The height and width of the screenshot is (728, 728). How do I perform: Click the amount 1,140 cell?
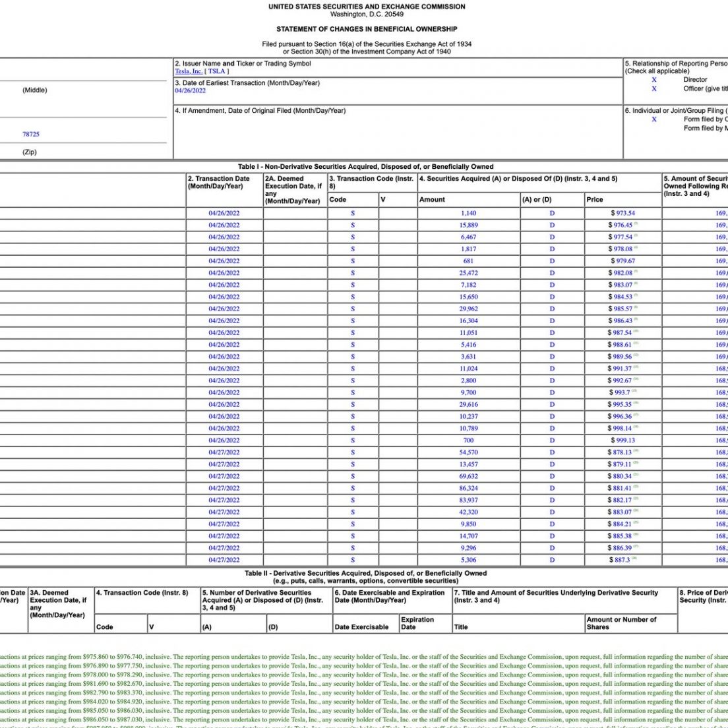[x=468, y=213]
